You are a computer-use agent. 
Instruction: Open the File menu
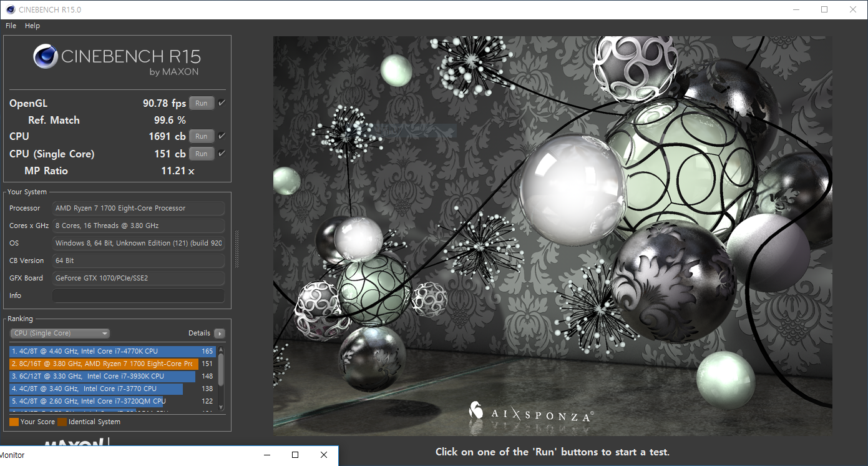[11, 26]
